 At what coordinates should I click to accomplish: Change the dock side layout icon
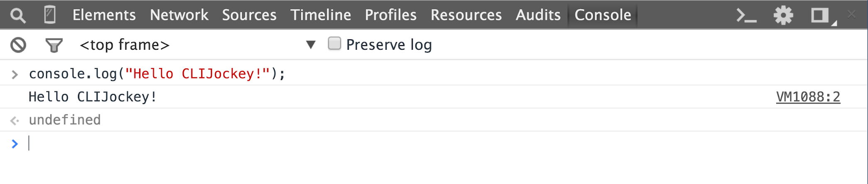click(x=821, y=16)
